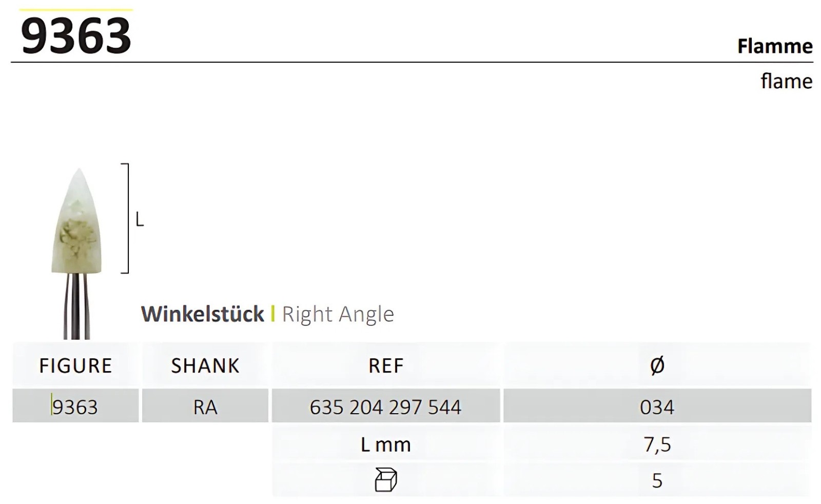
Task: Click the REF column header
Action: [386, 366]
